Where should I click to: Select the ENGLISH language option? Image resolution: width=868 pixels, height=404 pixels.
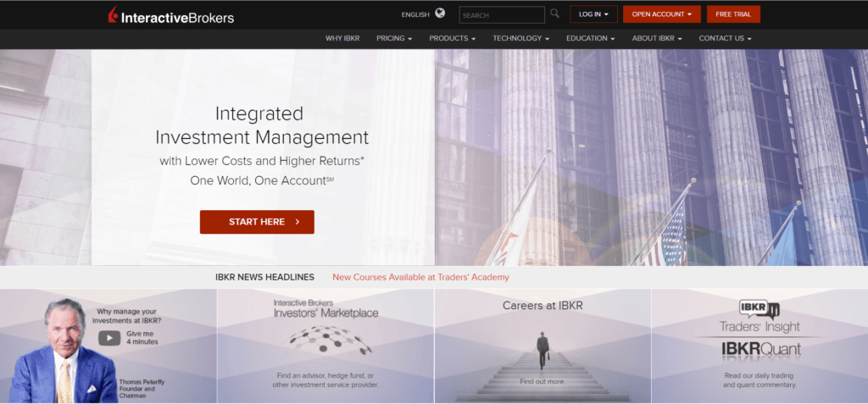(x=415, y=15)
